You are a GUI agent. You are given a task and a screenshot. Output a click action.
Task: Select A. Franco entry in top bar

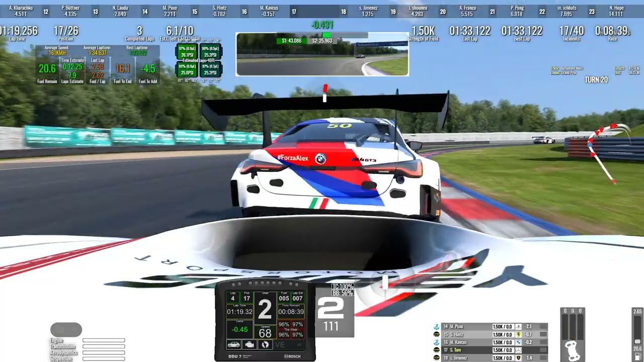[467, 11]
